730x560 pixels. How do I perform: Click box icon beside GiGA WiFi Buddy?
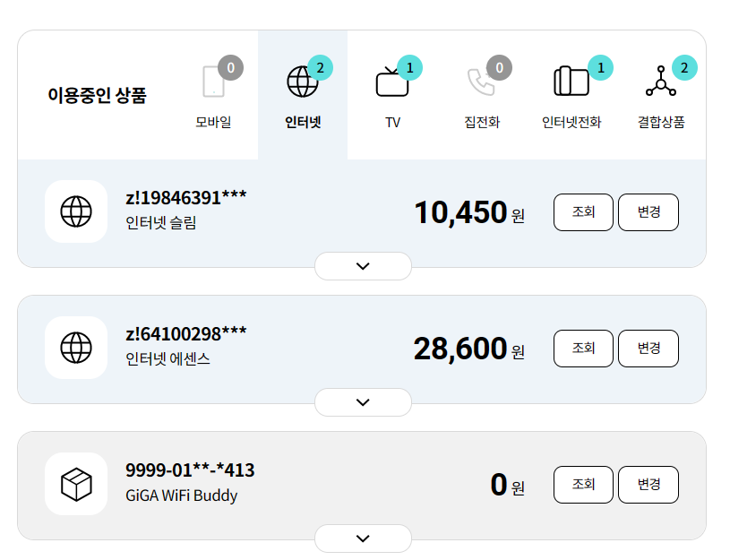pos(76,484)
